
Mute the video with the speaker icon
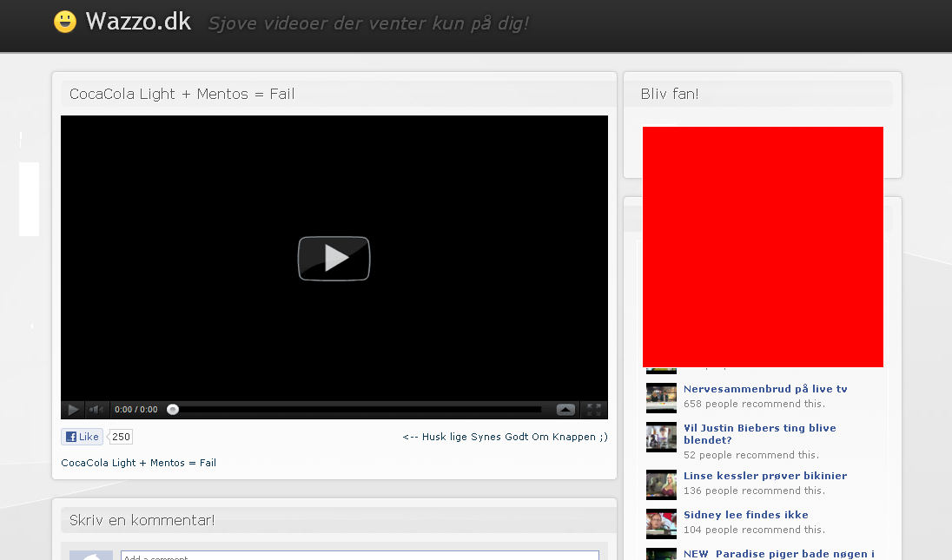click(96, 410)
